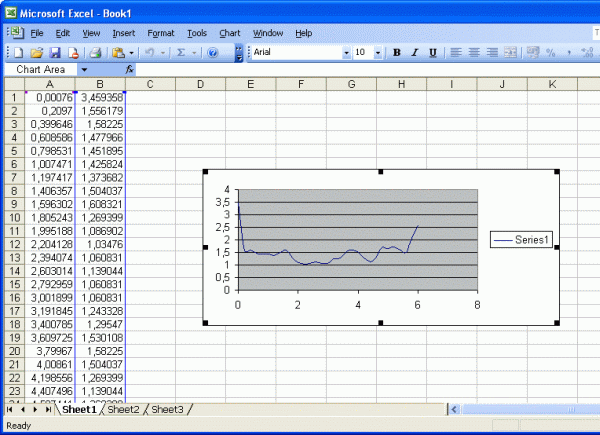
Task: Select row 10 header
Action: (14, 218)
